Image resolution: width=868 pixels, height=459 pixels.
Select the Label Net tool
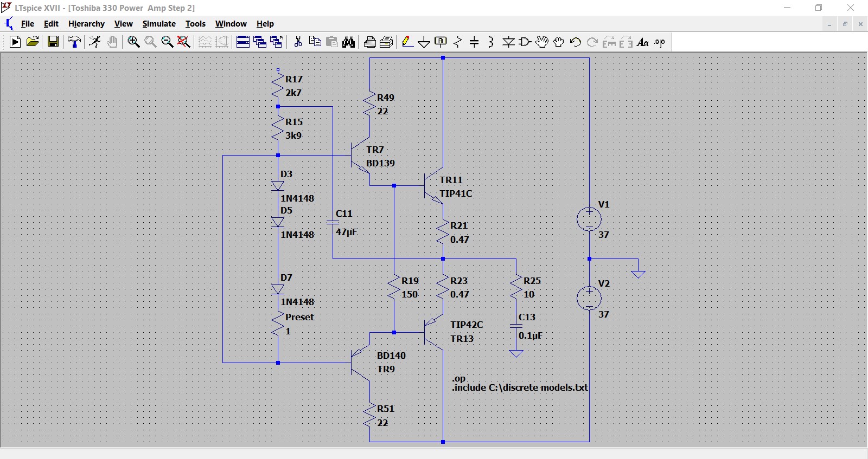pos(441,42)
